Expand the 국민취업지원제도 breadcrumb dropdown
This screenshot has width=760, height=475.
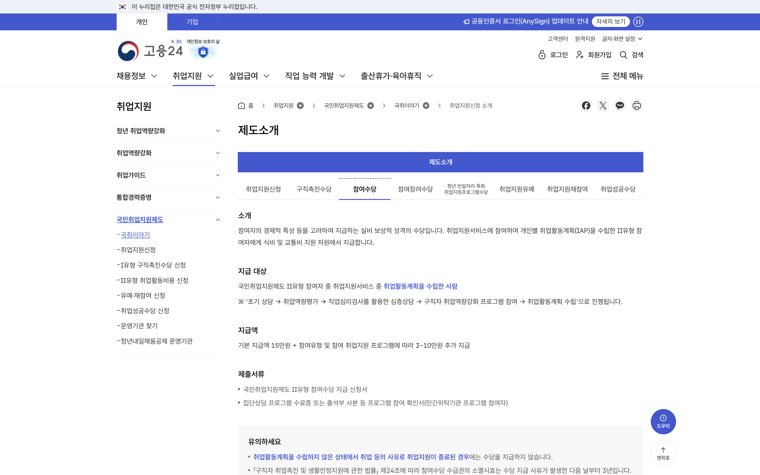370,106
